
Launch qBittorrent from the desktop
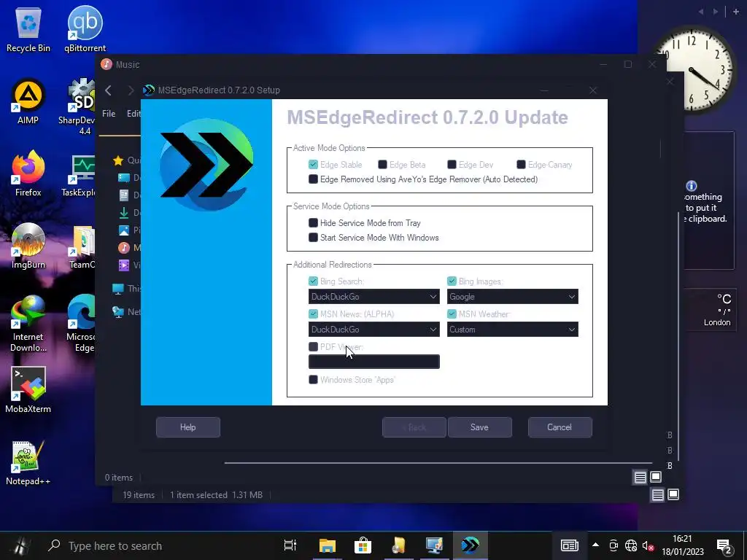point(85,29)
